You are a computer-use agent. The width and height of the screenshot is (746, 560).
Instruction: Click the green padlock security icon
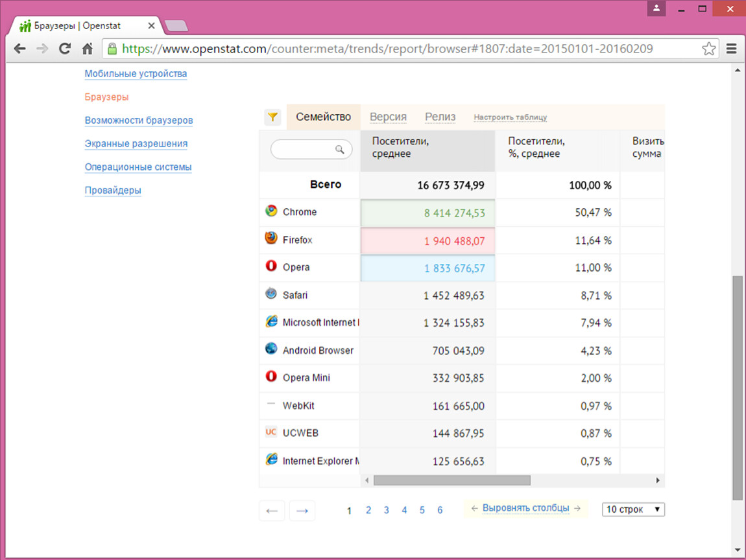112,49
